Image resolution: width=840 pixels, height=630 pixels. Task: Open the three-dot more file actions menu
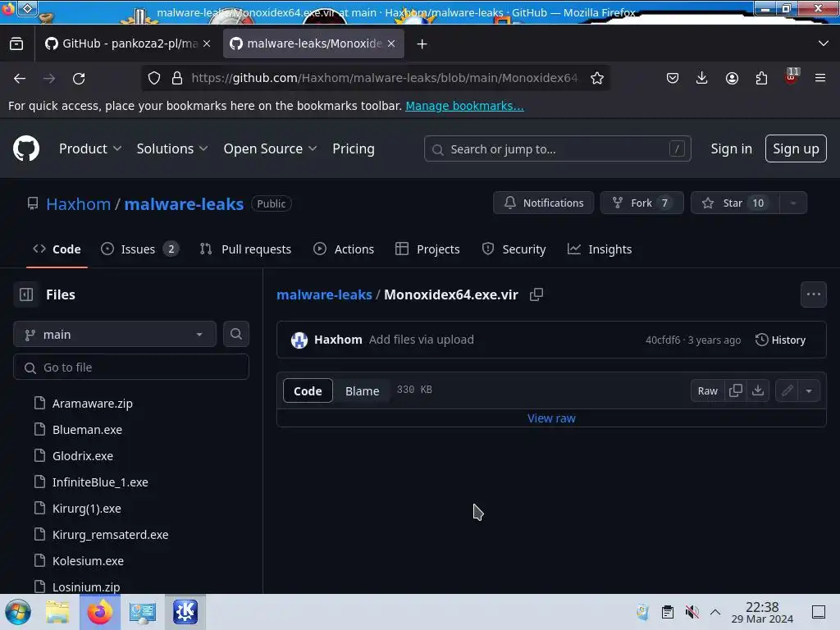(814, 294)
